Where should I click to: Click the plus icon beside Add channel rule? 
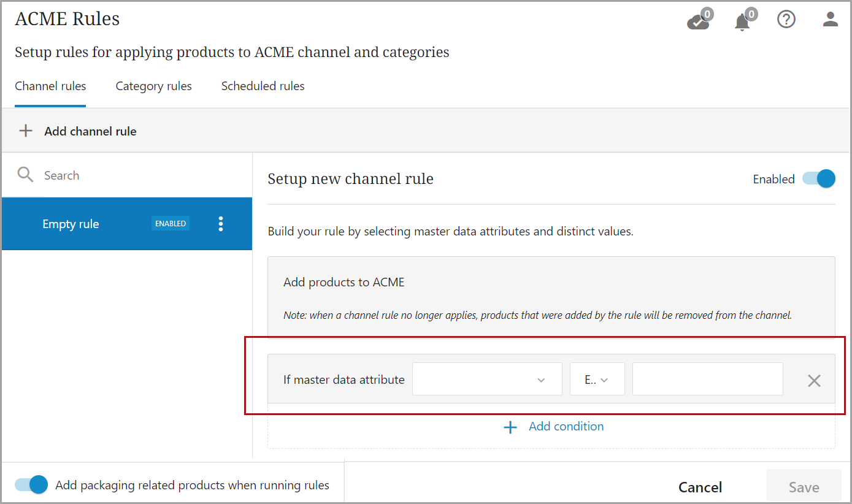click(26, 131)
